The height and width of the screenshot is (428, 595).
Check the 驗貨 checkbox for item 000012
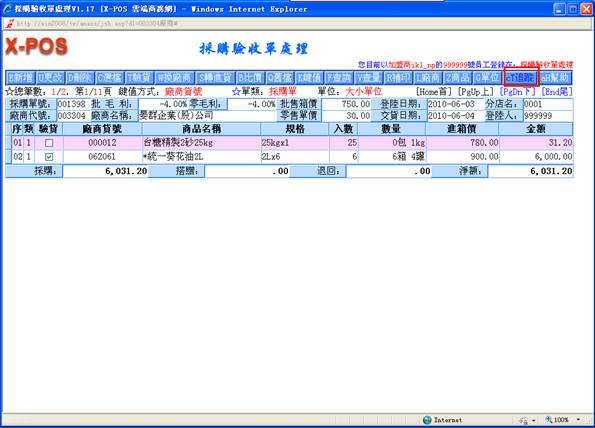coord(49,143)
